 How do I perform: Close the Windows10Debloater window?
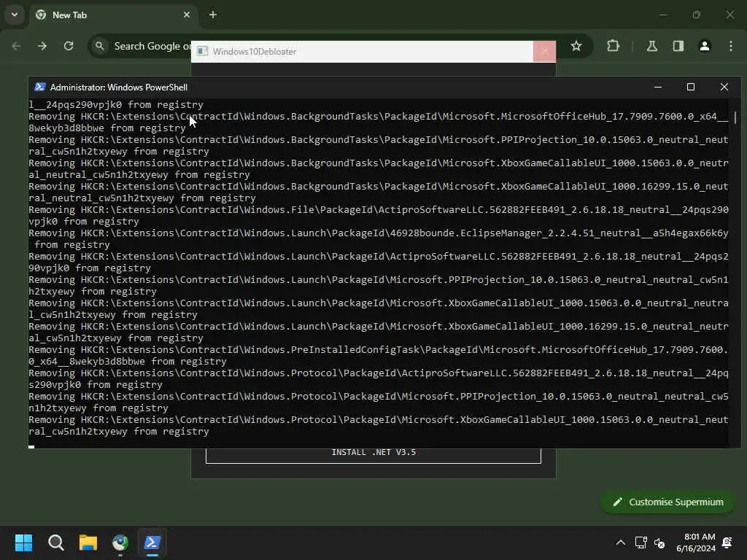click(x=544, y=52)
